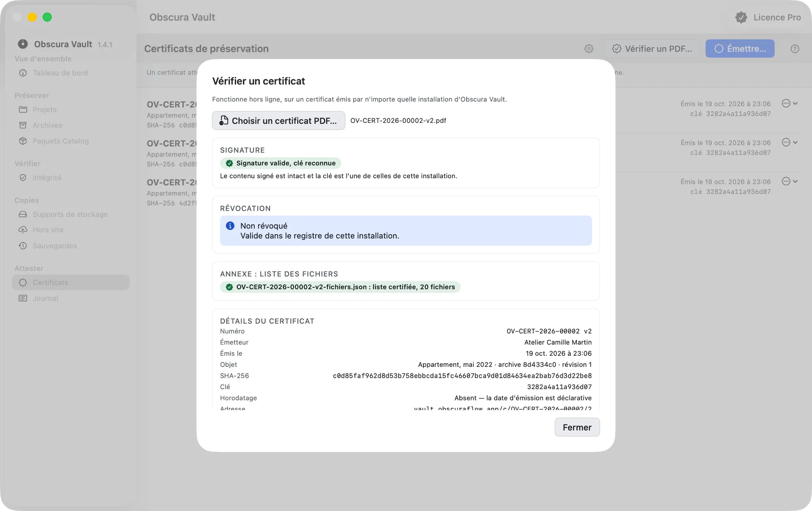The width and height of the screenshot is (812, 511).
Task: Open Tableau de bord in the sidebar
Action: tap(71, 73)
